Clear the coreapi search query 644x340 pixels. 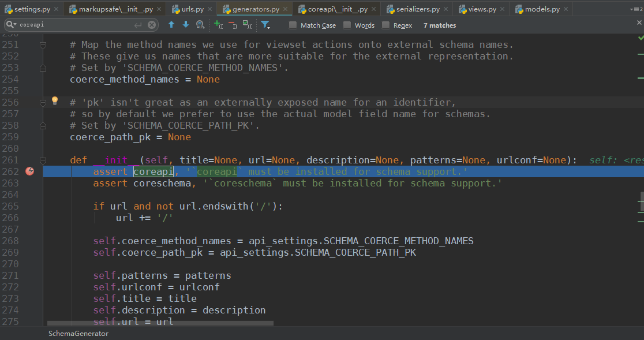(151, 25)
